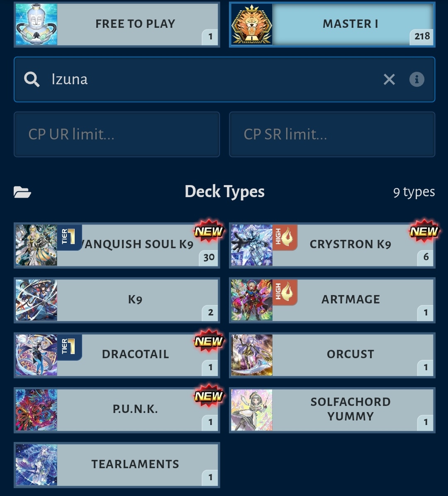Click the Free to Play pot icon
This screenshot has height=496, width=448.
click(x=37, y=24)
